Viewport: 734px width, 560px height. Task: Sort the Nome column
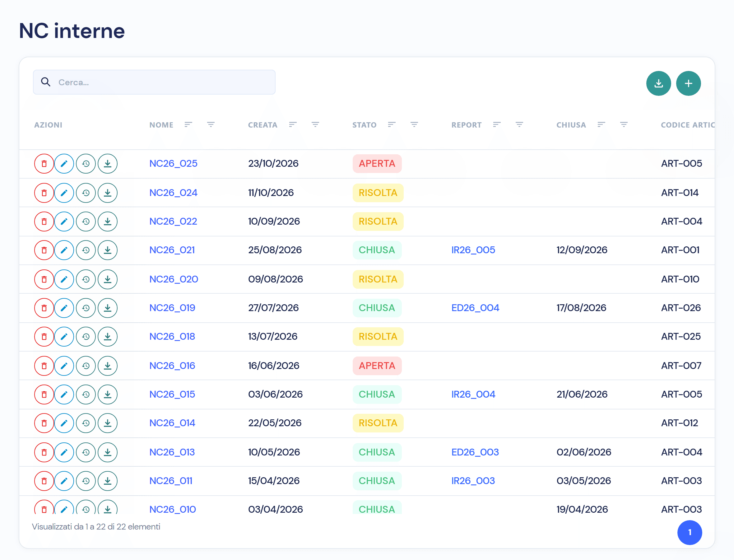click(x=188, y=125)
